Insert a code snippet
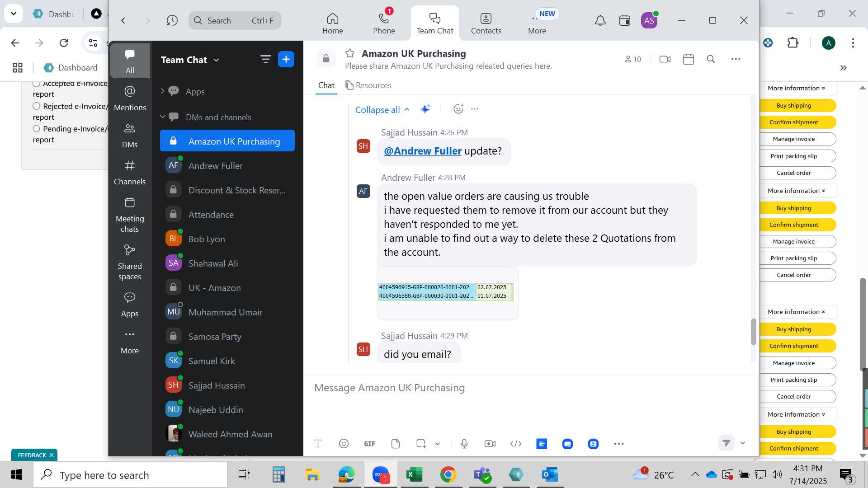Viewport: 868px width, 488px height. [516, 444]
